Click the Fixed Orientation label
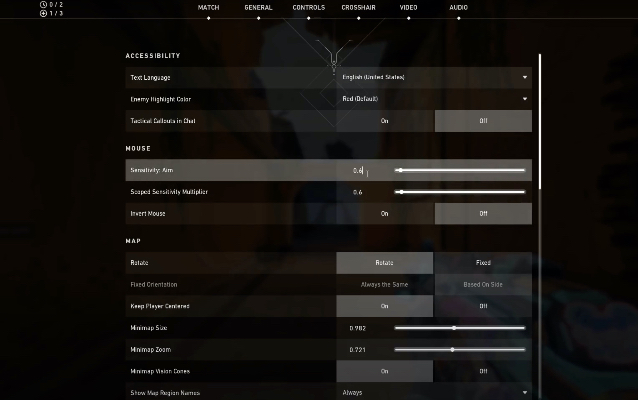 tap(154, 284)
